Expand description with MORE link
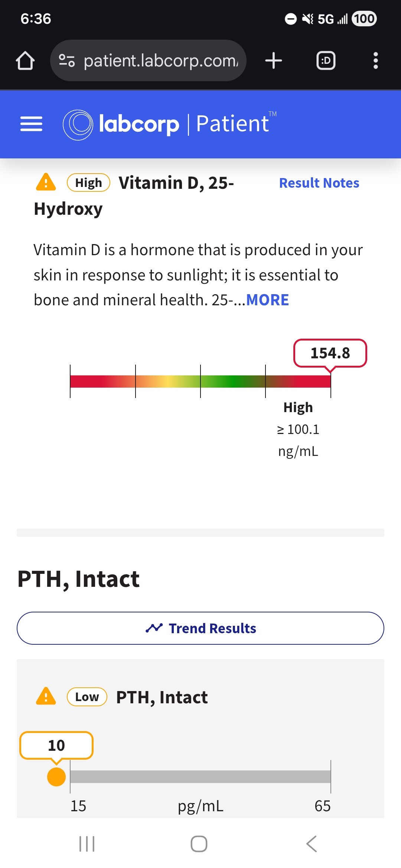401x868 pixels. [267, 300]
